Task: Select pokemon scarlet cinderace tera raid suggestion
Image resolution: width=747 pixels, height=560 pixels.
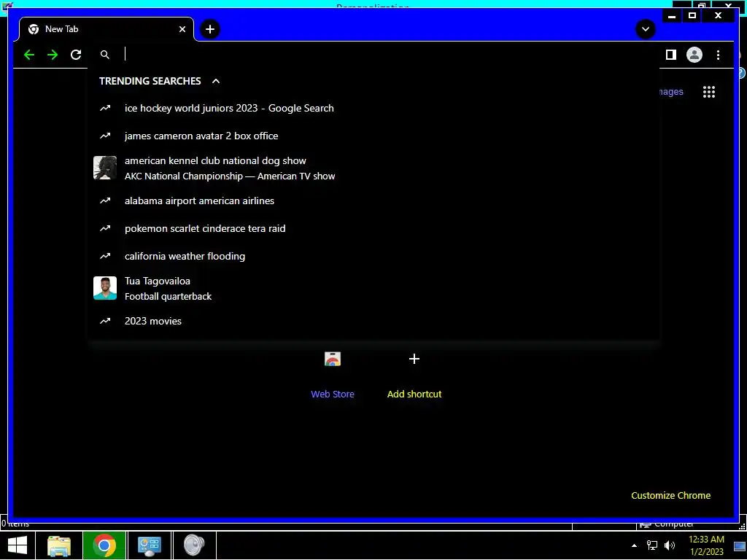Action: point(374,228)
